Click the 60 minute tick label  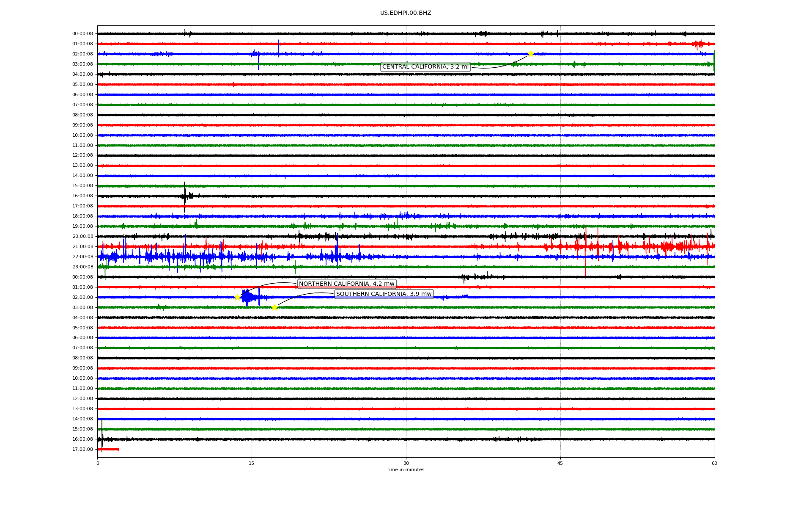(x=714, y=463)
